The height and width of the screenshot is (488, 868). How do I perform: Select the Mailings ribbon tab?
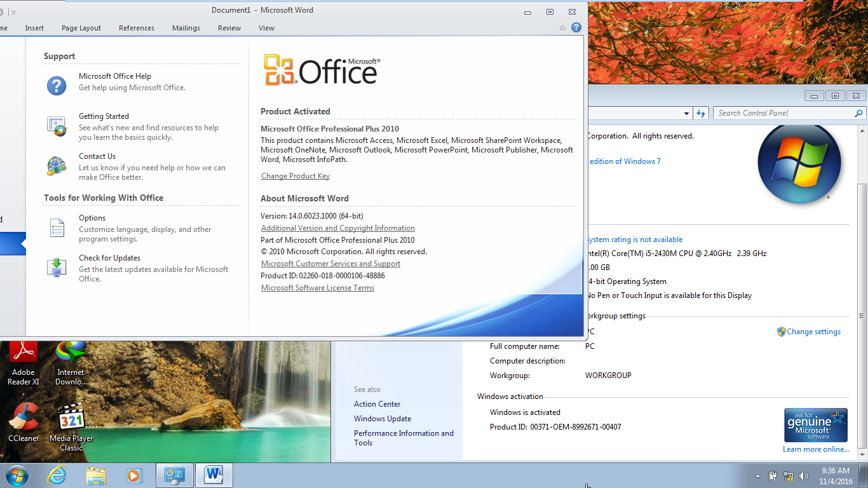[186, 27]
